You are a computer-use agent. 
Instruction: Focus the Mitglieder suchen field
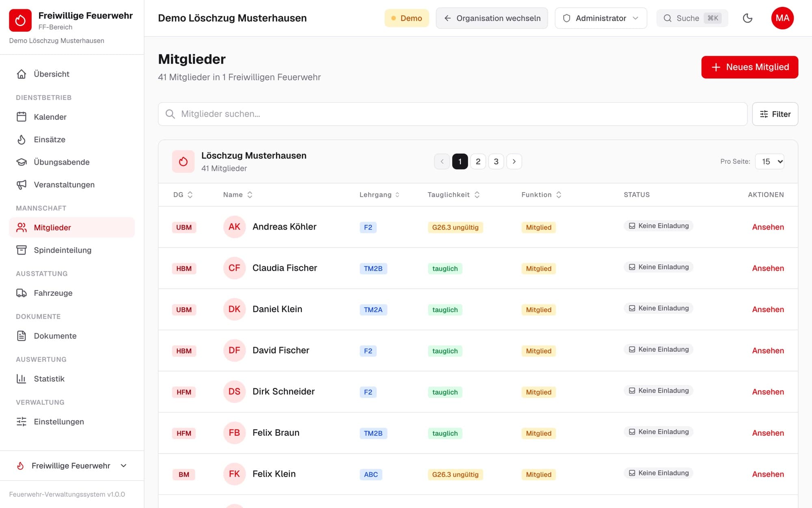pos(452,114)
